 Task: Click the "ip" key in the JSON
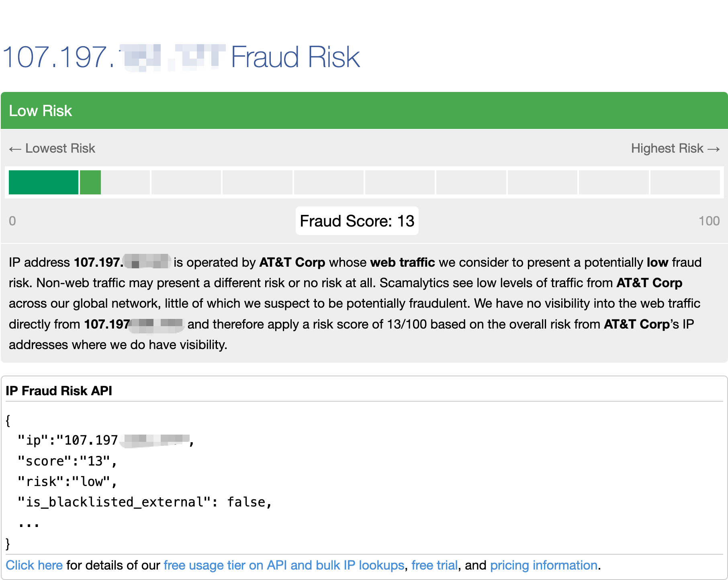point(33,441)
